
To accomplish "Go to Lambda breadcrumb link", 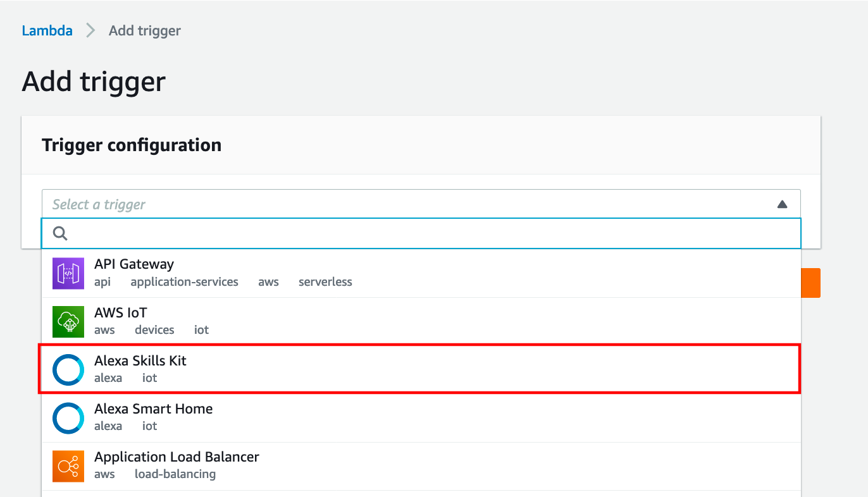I will tap(47, 30).
